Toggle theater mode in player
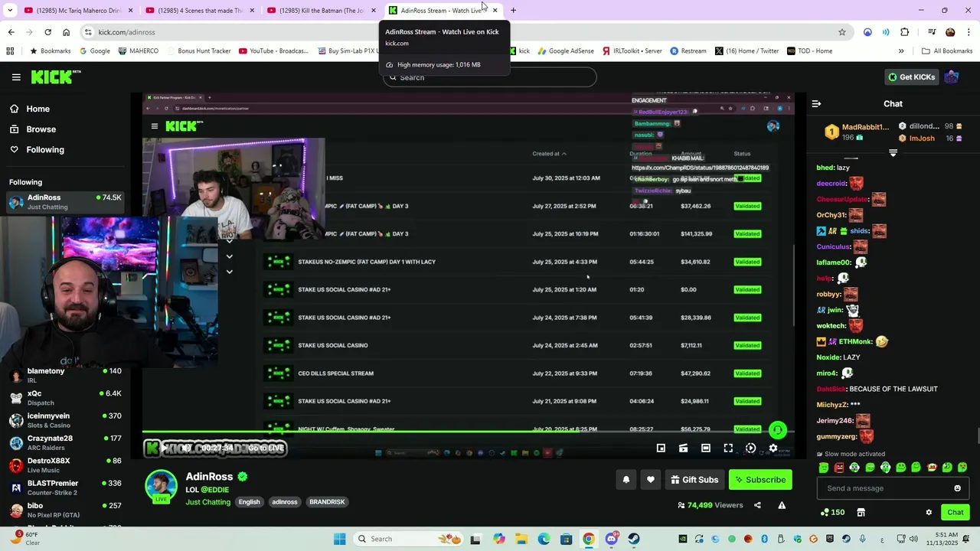 [706, 448]
